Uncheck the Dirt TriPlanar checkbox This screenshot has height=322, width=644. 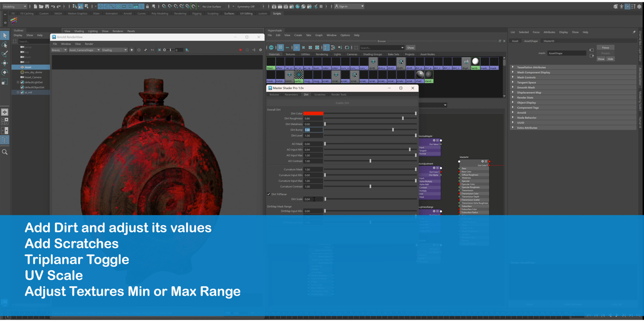(x=268, y=194)
